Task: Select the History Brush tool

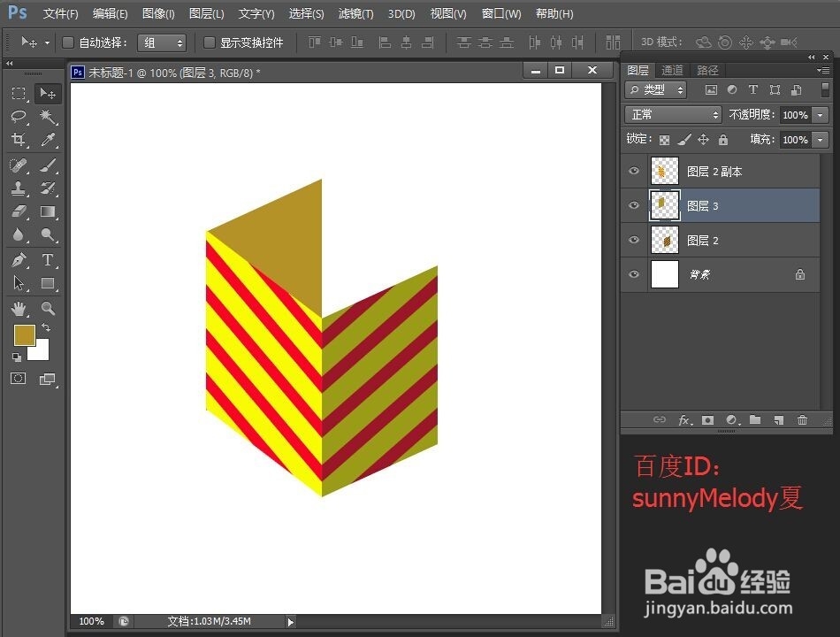Action: click(x=48, y=188)
